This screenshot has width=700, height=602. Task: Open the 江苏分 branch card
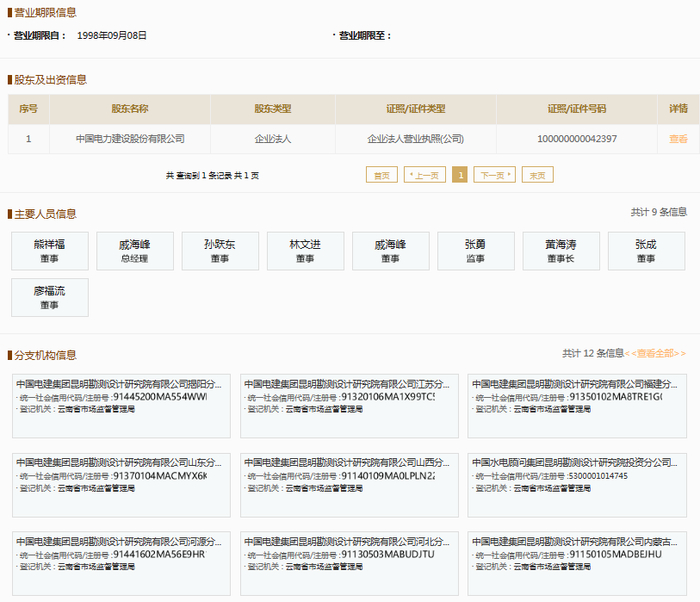click(349, 406)
